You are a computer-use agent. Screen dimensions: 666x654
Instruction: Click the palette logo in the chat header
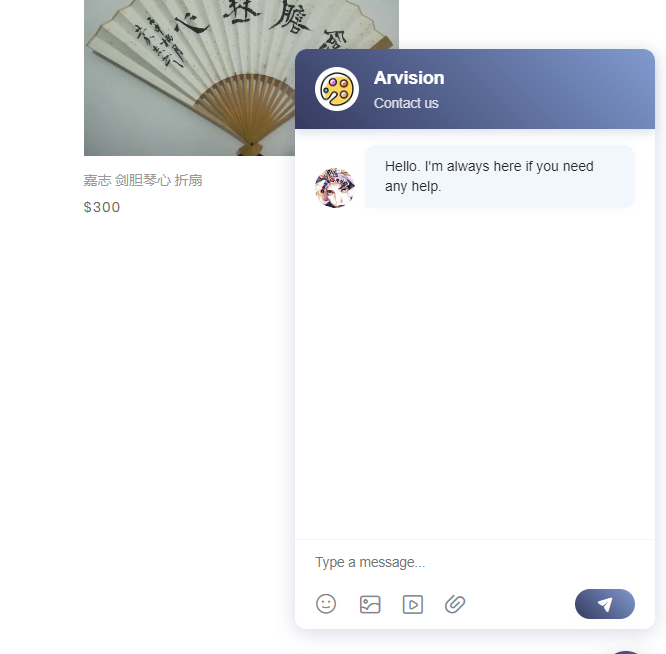tap(337, 89)
